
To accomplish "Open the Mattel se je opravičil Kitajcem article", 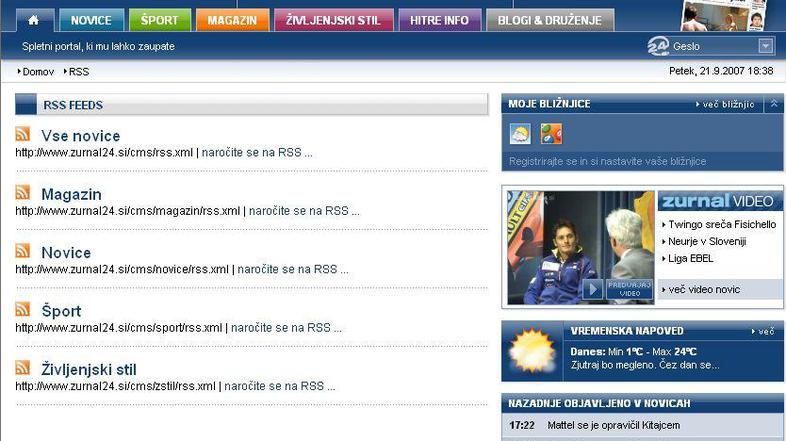I will coord(614,425).
